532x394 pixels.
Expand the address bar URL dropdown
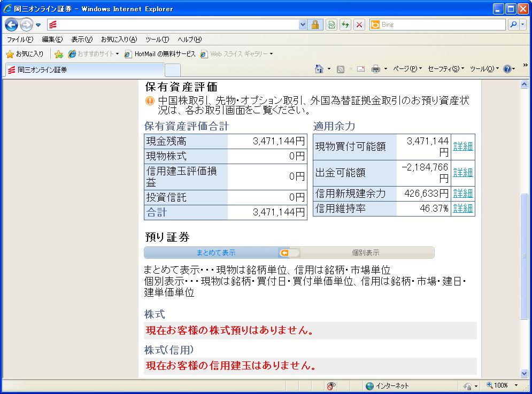tap(303, 25)
